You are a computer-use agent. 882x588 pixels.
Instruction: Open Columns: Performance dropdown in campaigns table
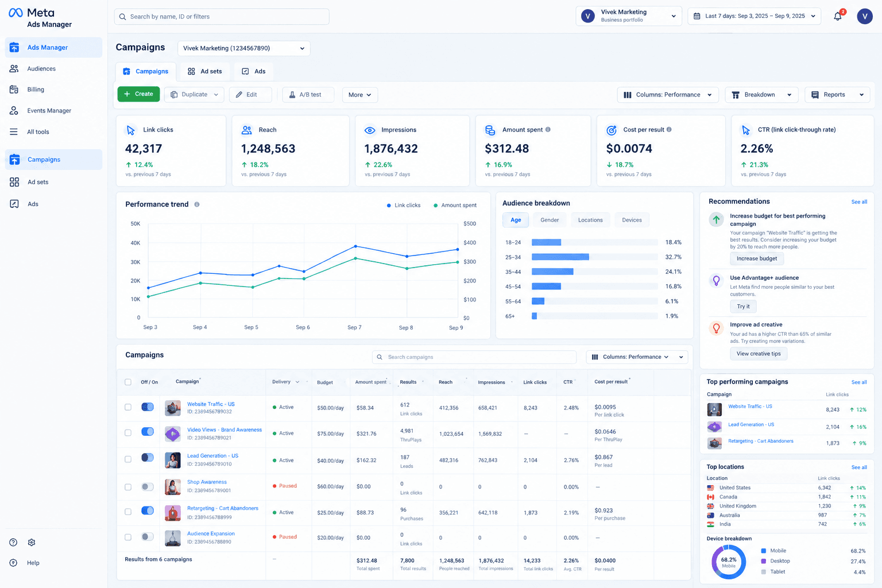click(637, 357)
